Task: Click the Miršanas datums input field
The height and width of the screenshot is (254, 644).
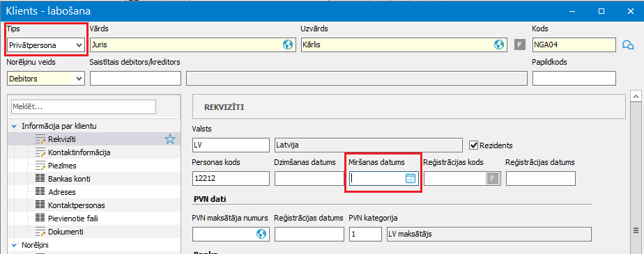Action: (384, 179)
